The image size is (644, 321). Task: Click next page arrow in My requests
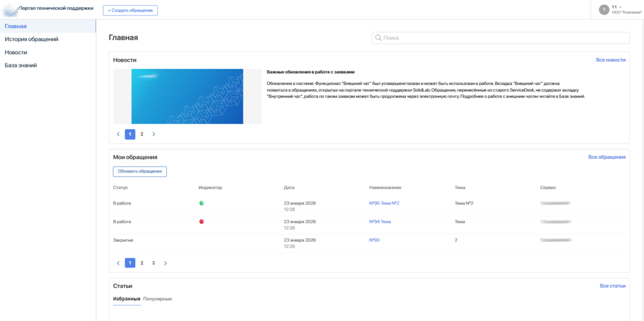165,263
